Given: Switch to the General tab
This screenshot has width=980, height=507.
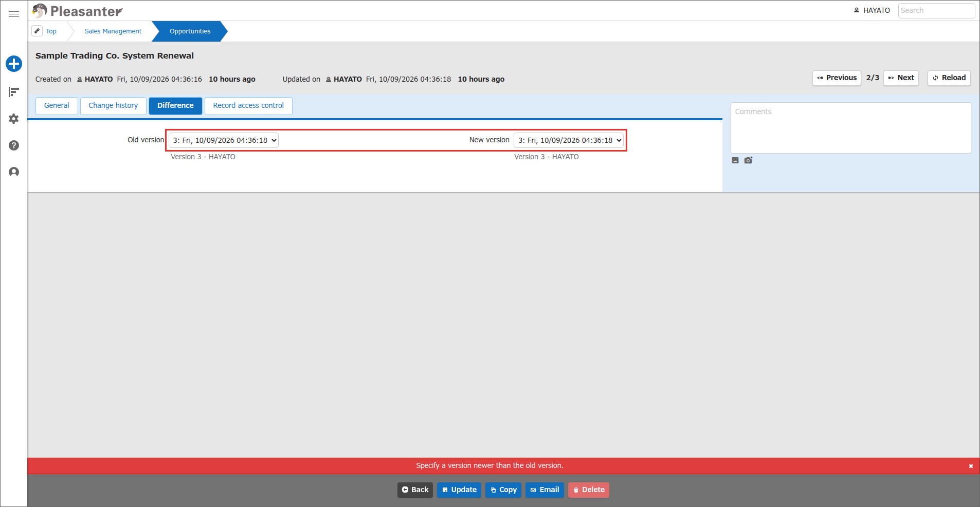Looking at the screenshot, I should (x=57, y=106).
